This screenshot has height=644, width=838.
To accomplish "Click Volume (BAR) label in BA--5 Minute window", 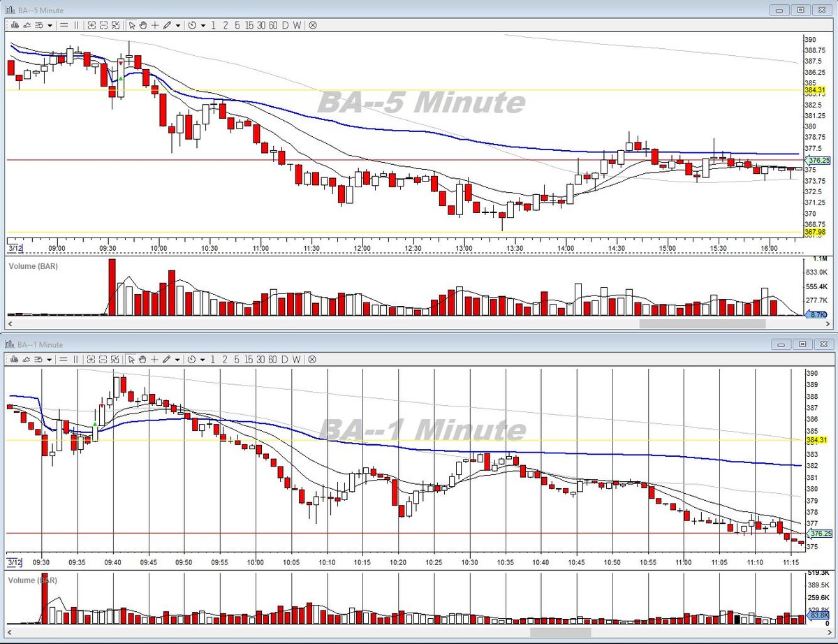I will [33, 266].
